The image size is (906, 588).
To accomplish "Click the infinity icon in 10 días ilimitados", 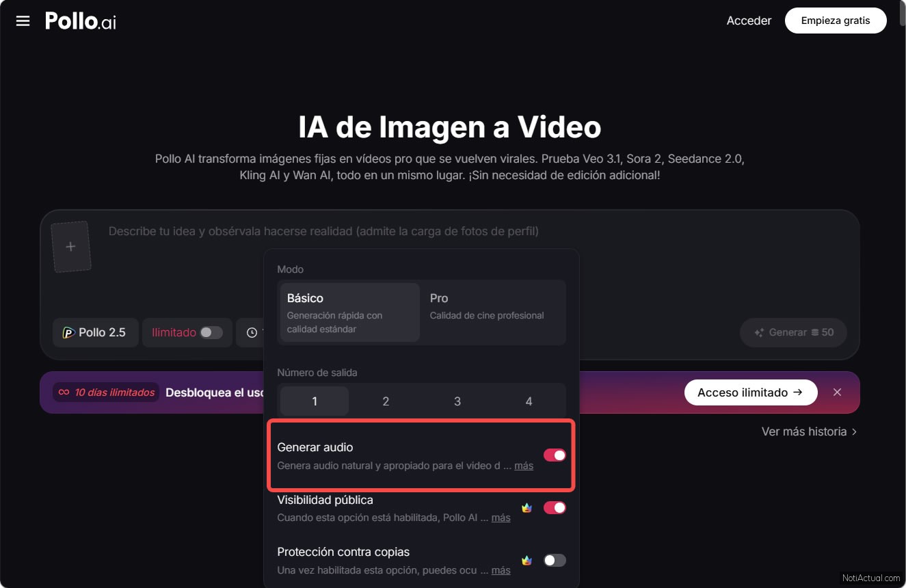I will click(x=64, y=392).
